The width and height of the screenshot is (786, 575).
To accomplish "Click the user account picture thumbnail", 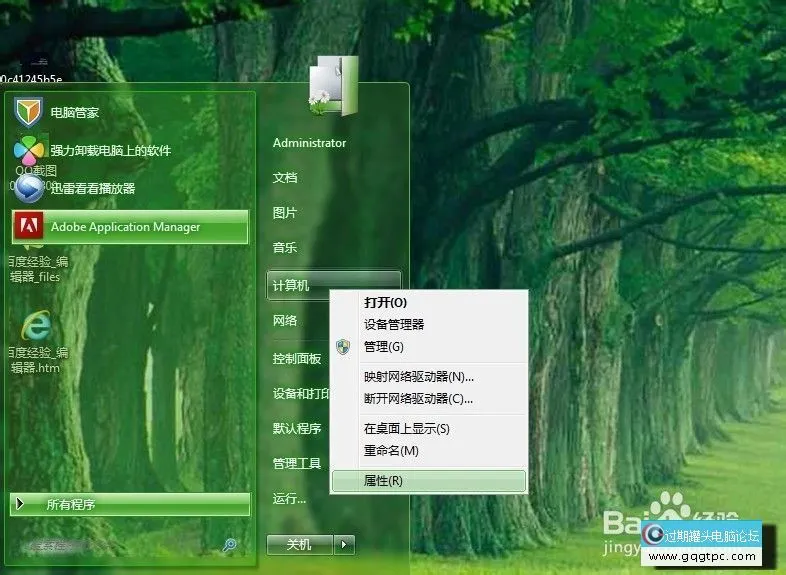I will 334,85.
